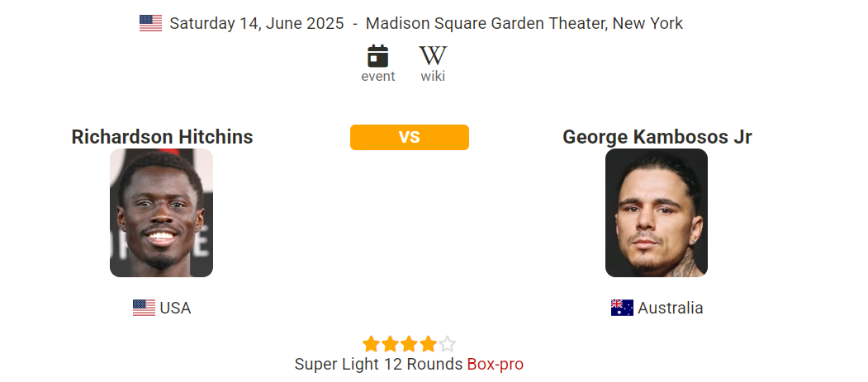Select the first gold rating star
This screenshot has height=382, width=868.
tap(371, 344)
